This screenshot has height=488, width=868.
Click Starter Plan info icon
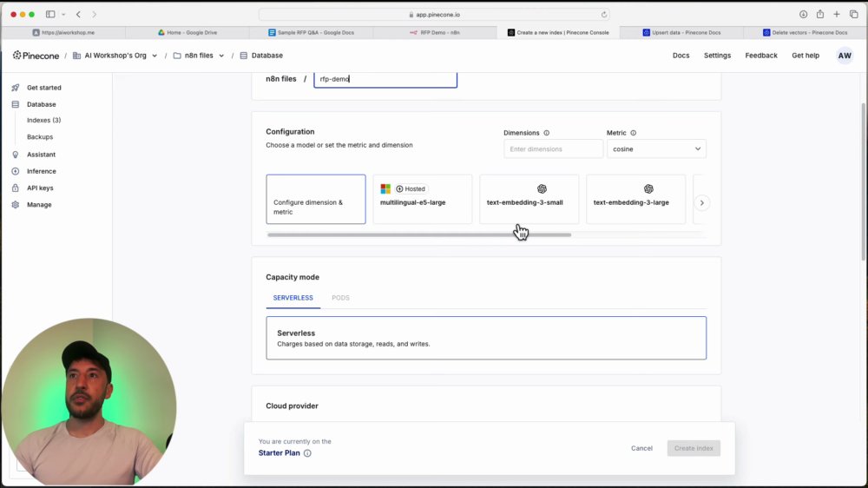click(x=307, y=453)
